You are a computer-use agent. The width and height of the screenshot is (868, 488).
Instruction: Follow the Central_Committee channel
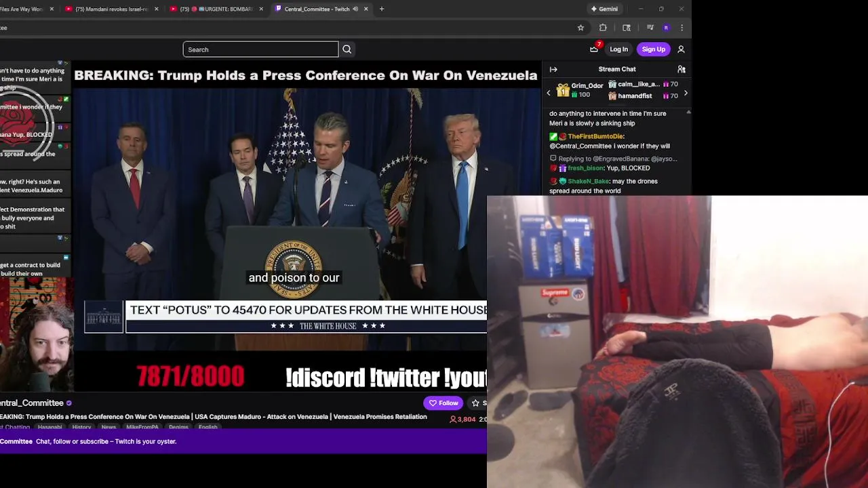[x=443, y=403]
